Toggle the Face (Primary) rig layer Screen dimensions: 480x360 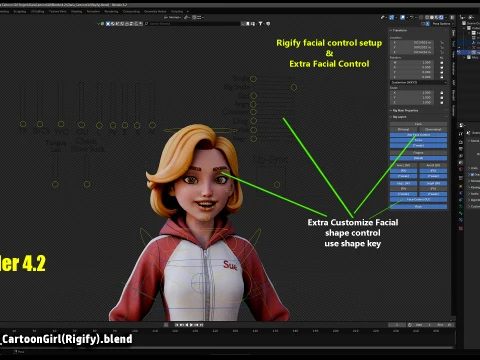tap(403, 129)
